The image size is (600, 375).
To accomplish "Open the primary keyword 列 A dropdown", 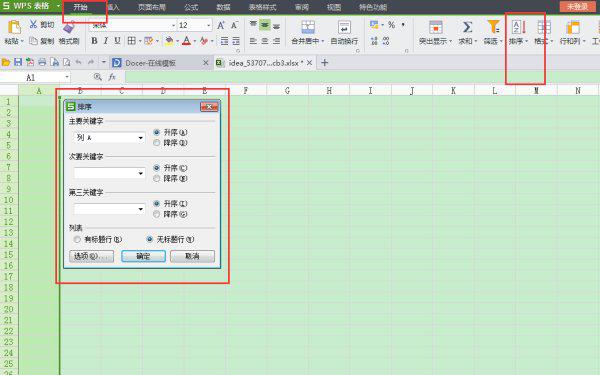I will click(140, 138).
